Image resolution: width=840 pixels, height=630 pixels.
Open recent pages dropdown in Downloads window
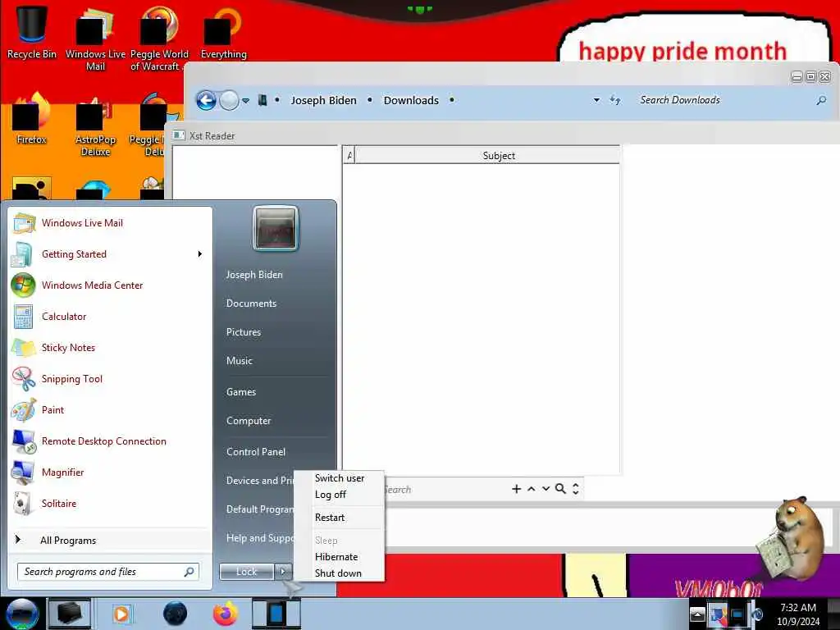point(245,101)
